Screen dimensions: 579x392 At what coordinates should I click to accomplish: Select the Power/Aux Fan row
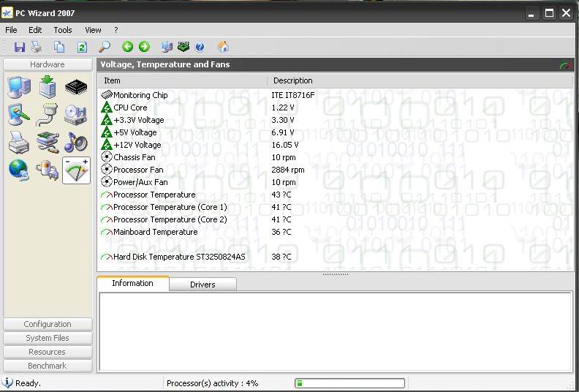(336, 182)
